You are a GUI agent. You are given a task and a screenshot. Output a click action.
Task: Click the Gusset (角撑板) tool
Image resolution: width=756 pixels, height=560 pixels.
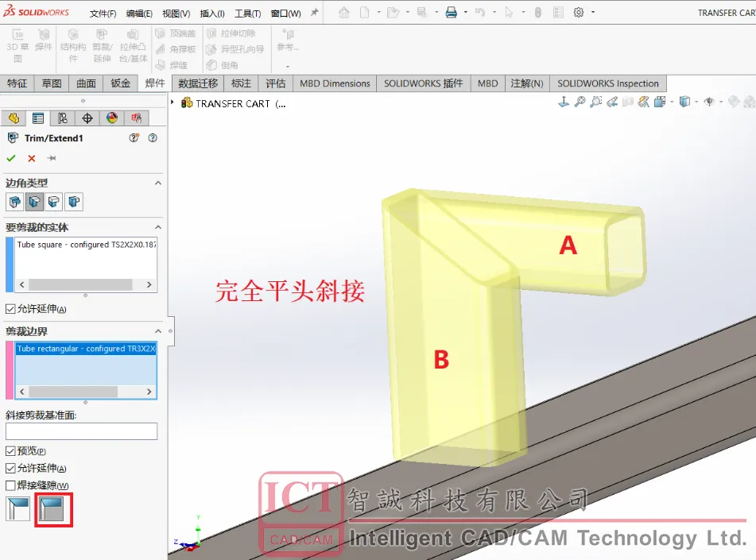(176, 49)
